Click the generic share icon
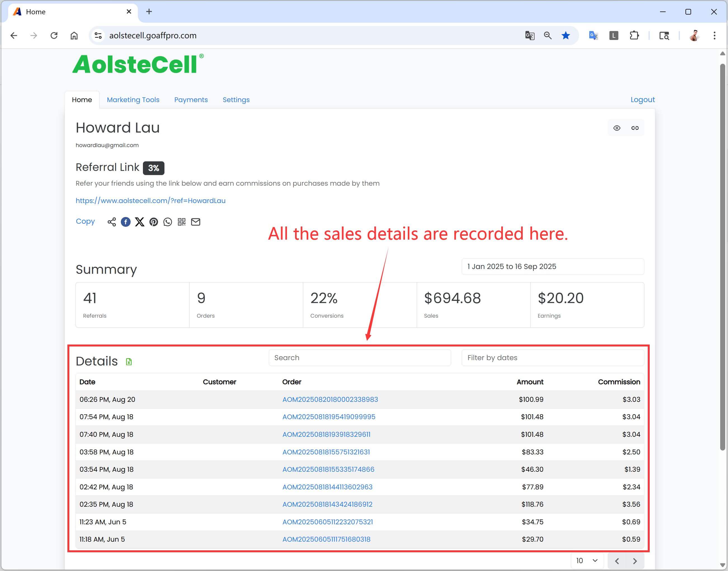Image resolution: width=728 pixels, height=571 pixels. coord(112,222)
